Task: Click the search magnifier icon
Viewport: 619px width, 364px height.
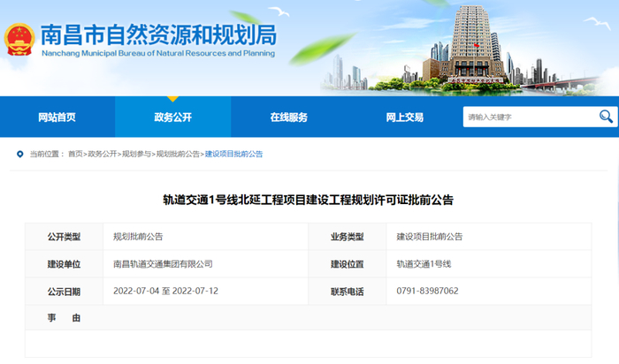Action: (x=606, y=117)
